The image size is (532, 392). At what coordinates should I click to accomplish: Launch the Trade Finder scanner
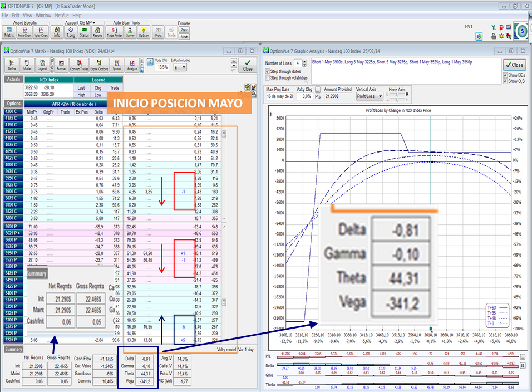point(114,32)
